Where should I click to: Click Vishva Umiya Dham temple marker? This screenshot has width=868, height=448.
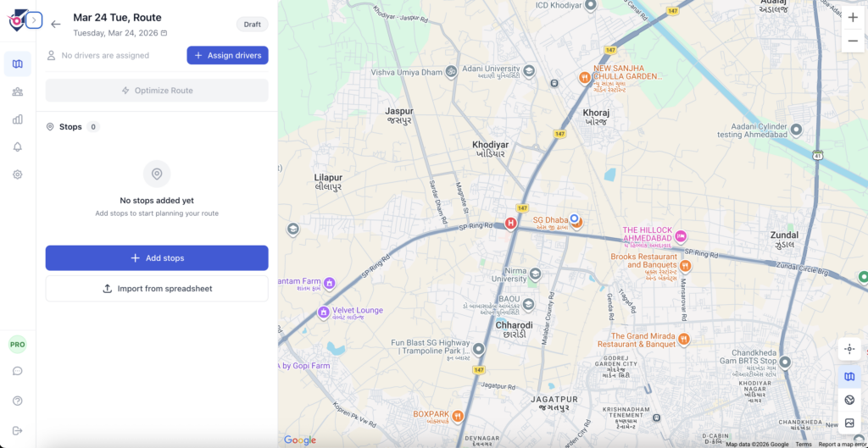point(451,71)
